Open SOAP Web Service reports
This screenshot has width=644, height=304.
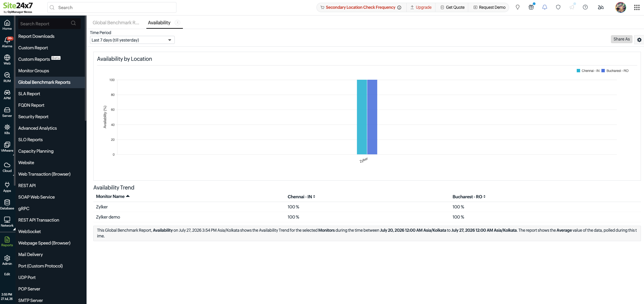37,197
